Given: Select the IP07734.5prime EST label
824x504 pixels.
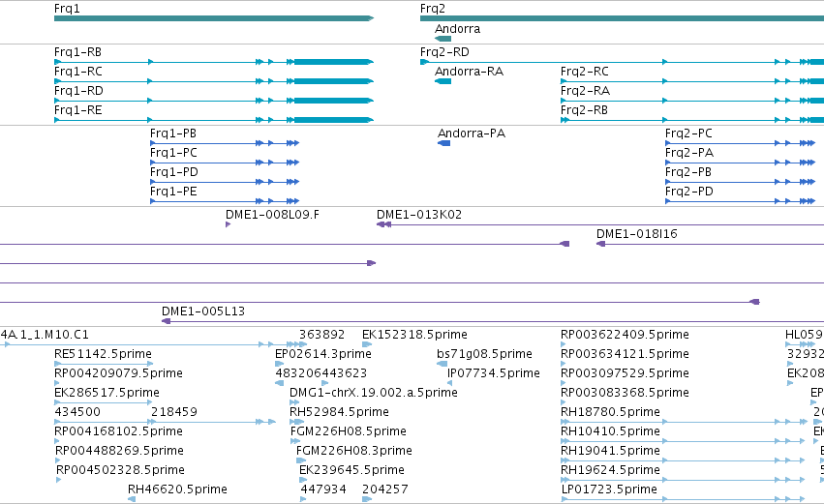Looking at the screenshot, I should tap(494, 373).
